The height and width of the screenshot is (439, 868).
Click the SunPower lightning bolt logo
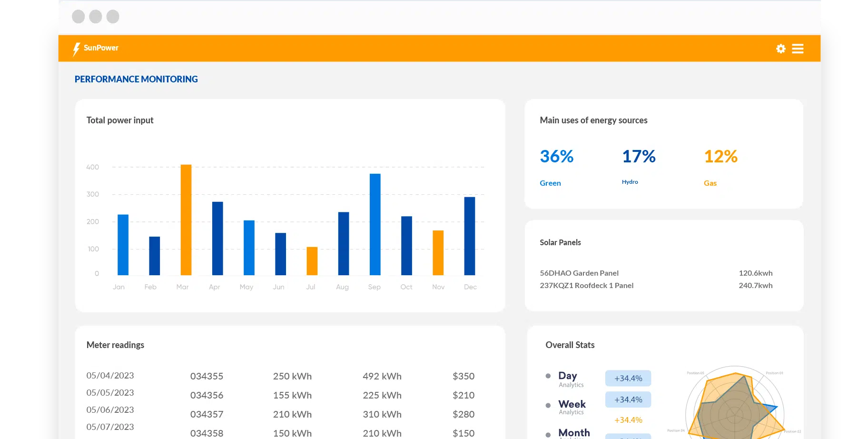tap(77, 48)
